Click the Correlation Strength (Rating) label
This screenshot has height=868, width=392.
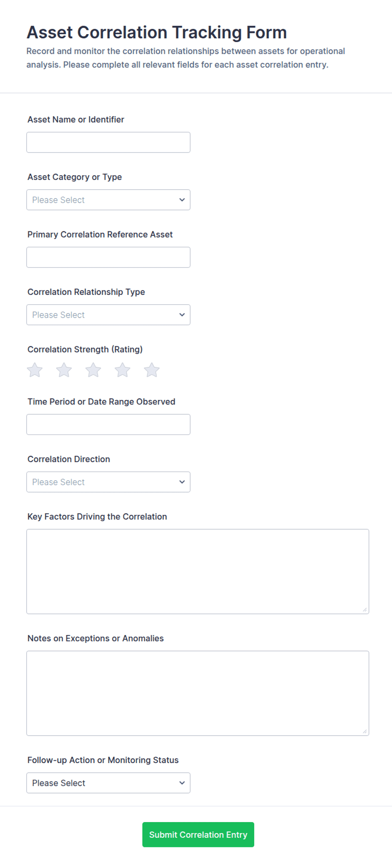[85, 349]
